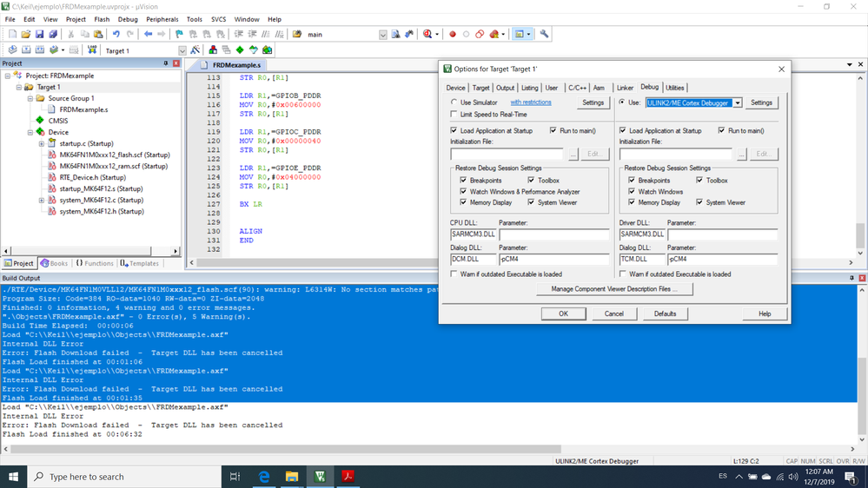Click the Manage Run-Time Environment green diamond icon
The image size is (868, 488).
tap(240, 50)
